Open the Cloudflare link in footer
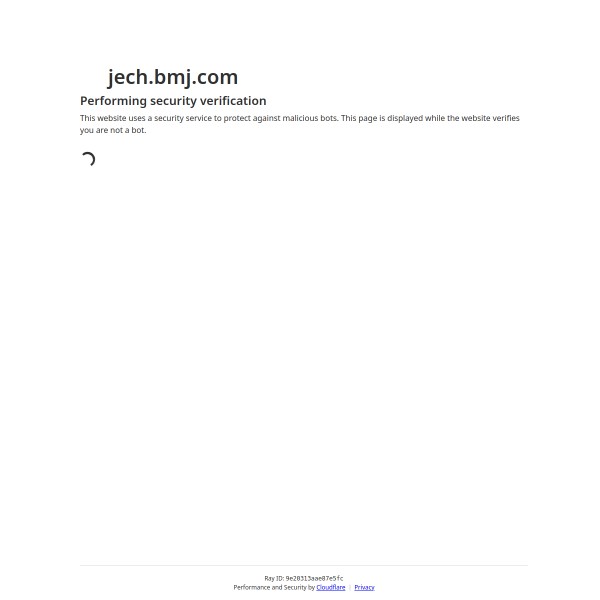Image resolution: width=600 pixels, height=600 pixels. [331, 587]
